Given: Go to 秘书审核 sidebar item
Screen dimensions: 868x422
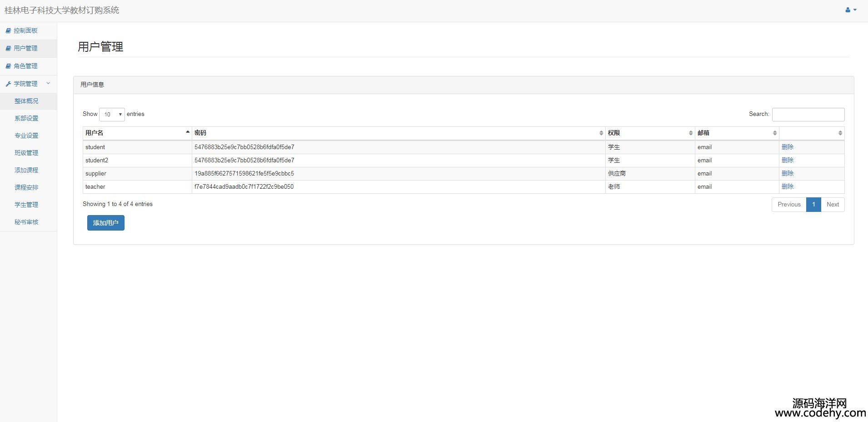Looking at the screenshot, I should (26, 222).
